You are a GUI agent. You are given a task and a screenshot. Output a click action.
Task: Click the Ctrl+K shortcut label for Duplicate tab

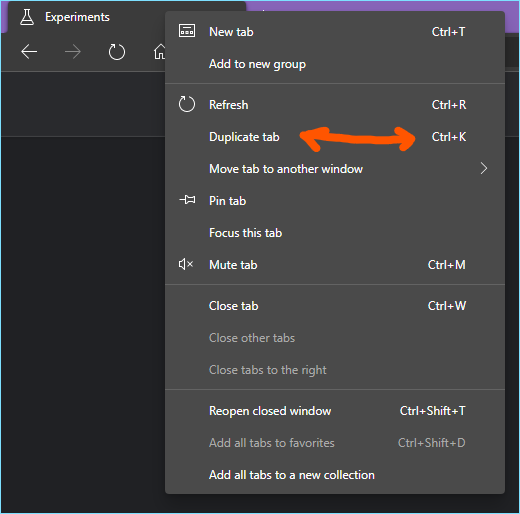(x=449, y=137)
